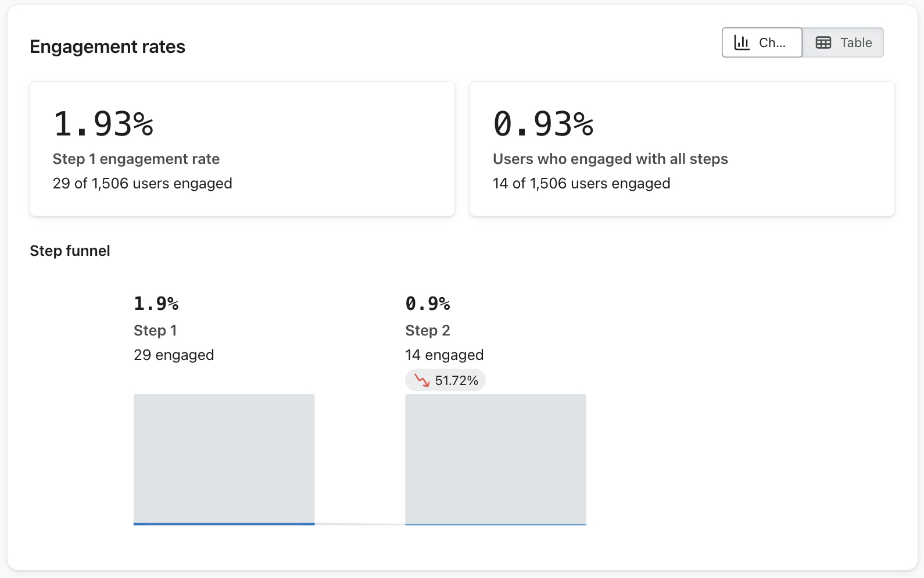Click the 51.72% drop-off badge

[446, 380]
